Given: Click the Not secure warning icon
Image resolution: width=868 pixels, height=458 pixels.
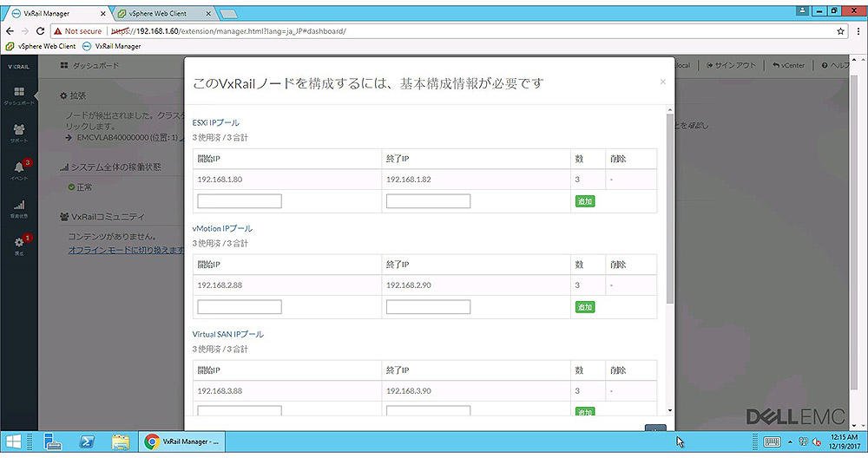Looking at the screenshot, I should (57, 31).
